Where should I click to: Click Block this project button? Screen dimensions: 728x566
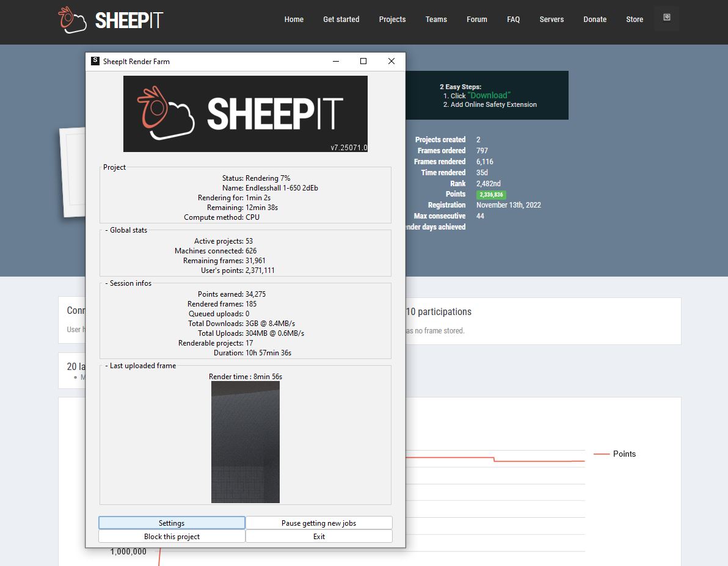coord(172,536)
